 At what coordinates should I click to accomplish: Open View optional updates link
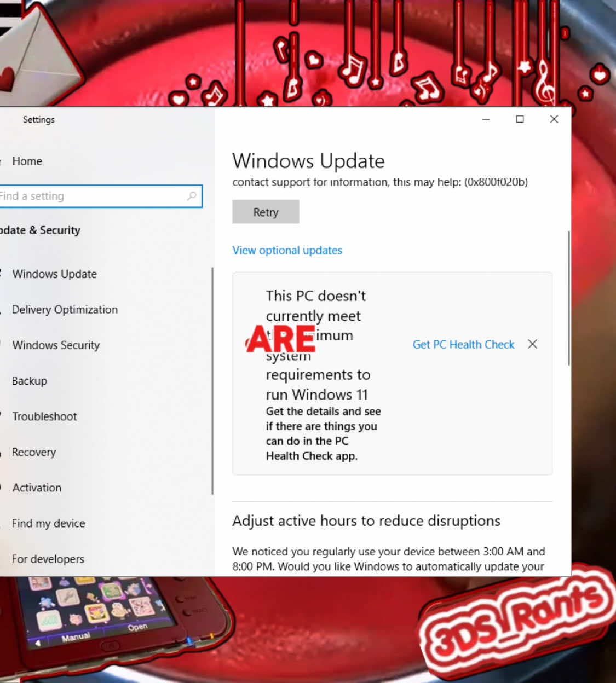(287, 250)
